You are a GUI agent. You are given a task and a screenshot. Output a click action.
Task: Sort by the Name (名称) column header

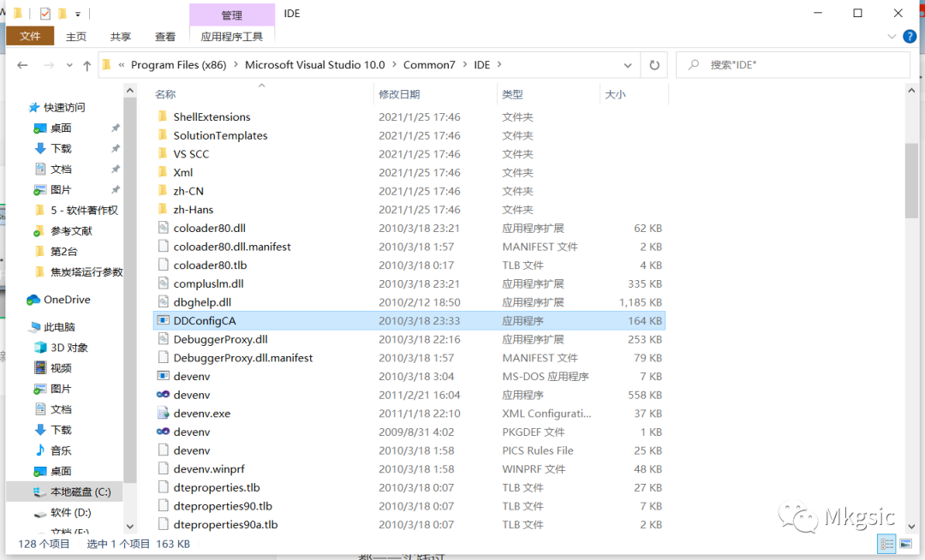tap(165, 94)
